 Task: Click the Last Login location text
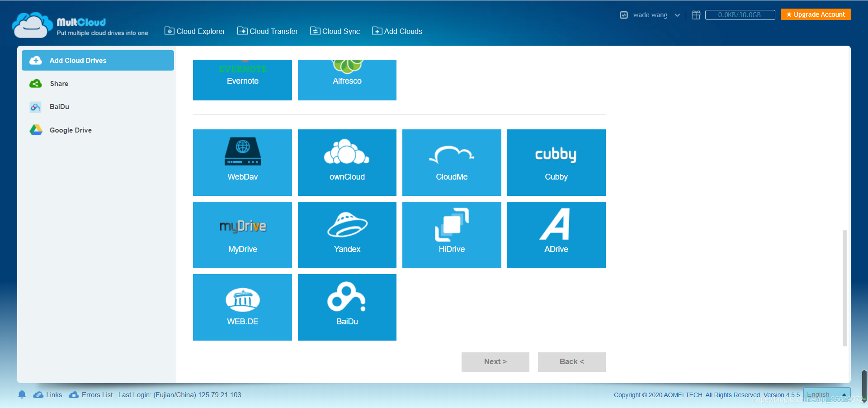(180, 395)
